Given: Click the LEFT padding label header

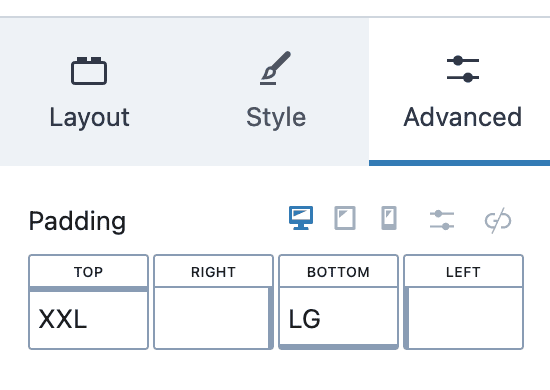Looking at the screenshot, I should 463,272.
